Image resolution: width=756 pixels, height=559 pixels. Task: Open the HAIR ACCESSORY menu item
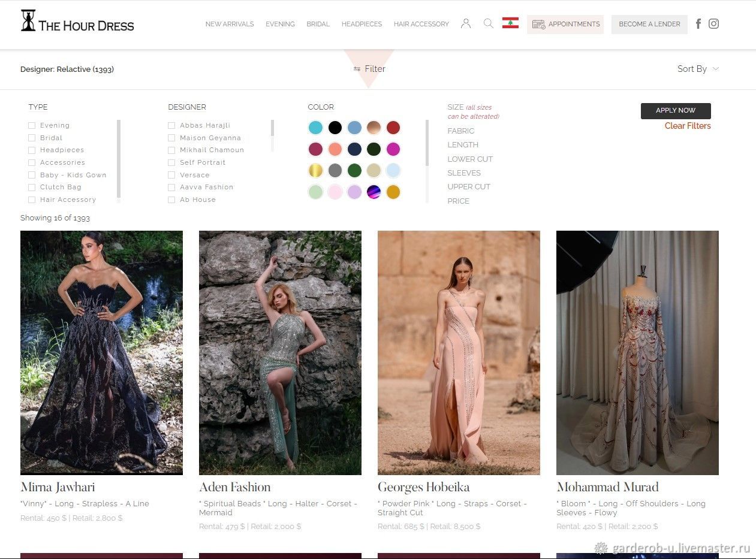[421, 24]
